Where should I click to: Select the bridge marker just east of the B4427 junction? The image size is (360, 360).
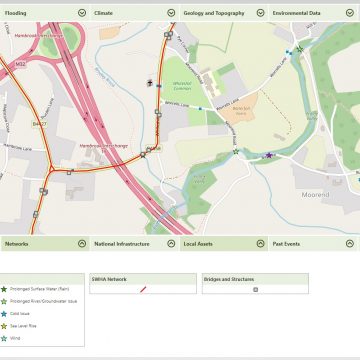[x=69, y=172]
